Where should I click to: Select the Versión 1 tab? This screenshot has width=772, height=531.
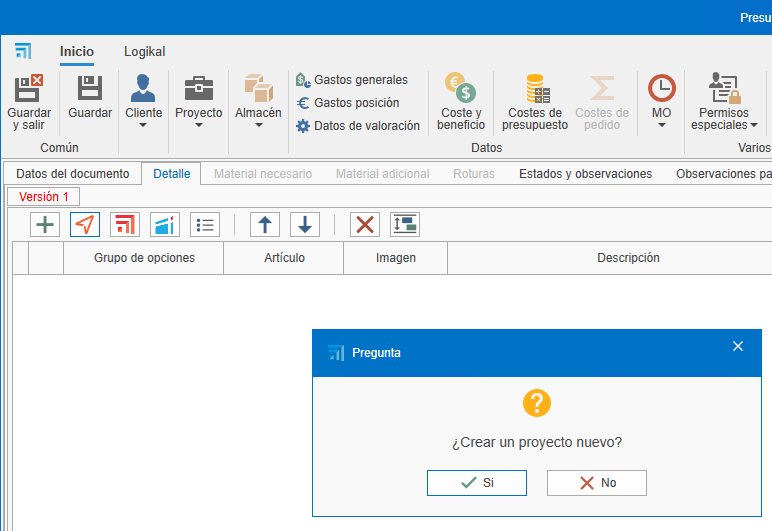(43, 197)
